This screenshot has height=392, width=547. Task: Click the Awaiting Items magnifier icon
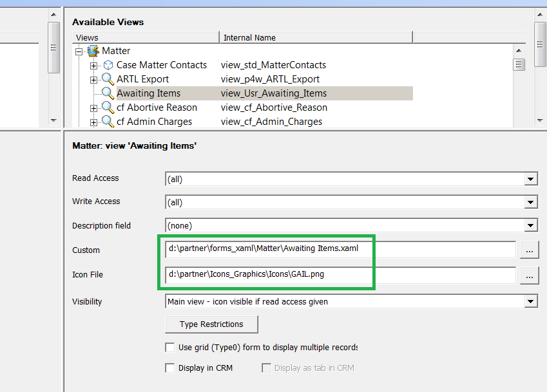point(108,93)
